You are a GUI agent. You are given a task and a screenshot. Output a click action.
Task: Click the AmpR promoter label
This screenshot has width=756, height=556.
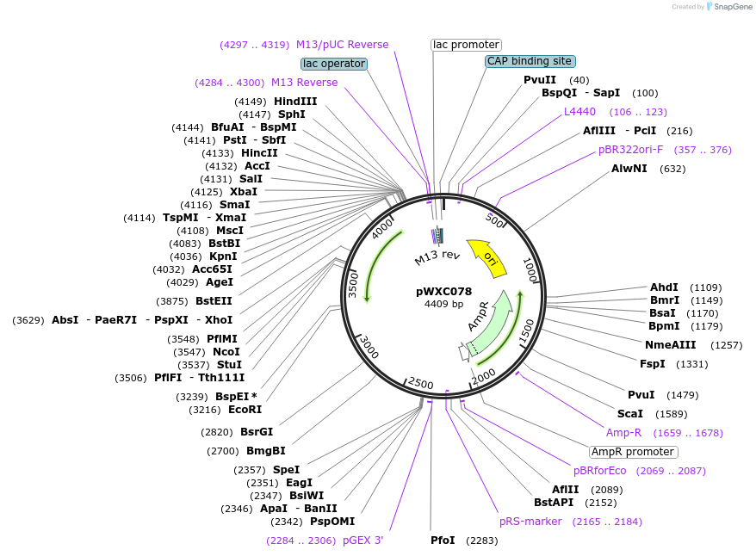(634, 451)
